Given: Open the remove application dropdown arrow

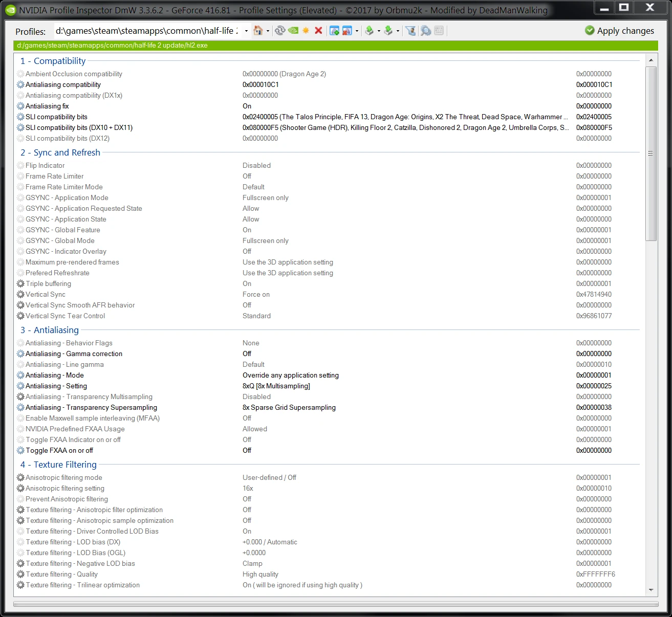Looking at the screenshot, I should pyautogui.click(x=357, y=31).
